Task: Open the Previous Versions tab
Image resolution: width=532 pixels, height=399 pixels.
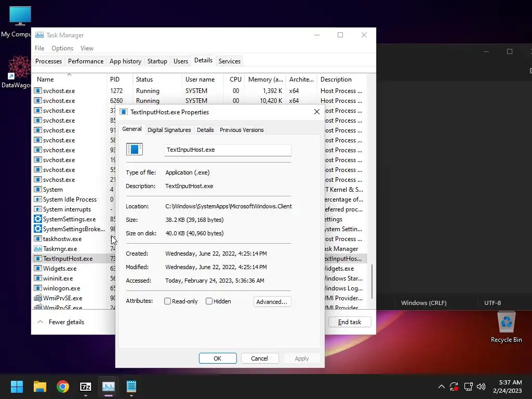Action: click(x=242, y=130)
